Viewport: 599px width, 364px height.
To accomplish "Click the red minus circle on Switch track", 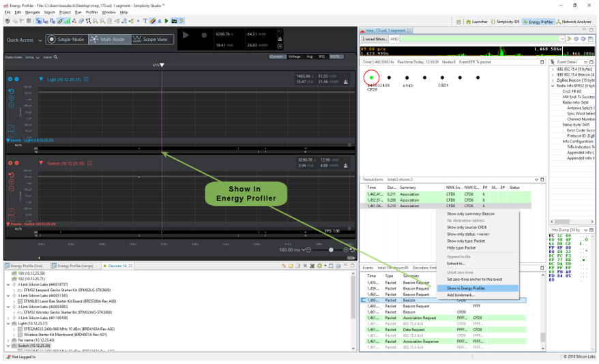I will [x=16, y=163].
